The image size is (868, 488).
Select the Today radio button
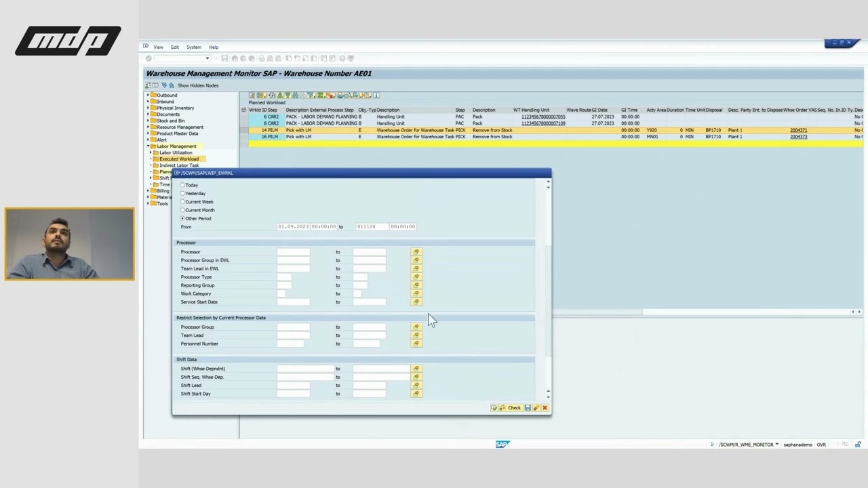click(182, 185)
